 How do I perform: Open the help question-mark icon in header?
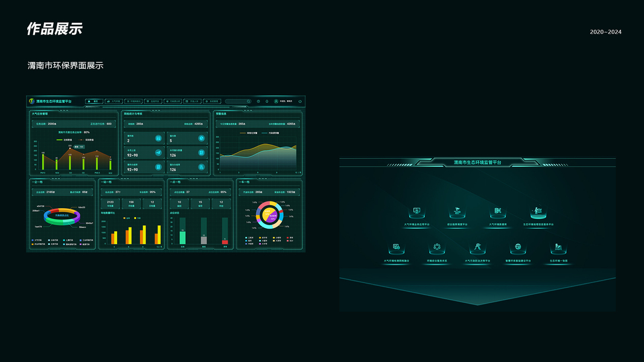tap(258, 101)
